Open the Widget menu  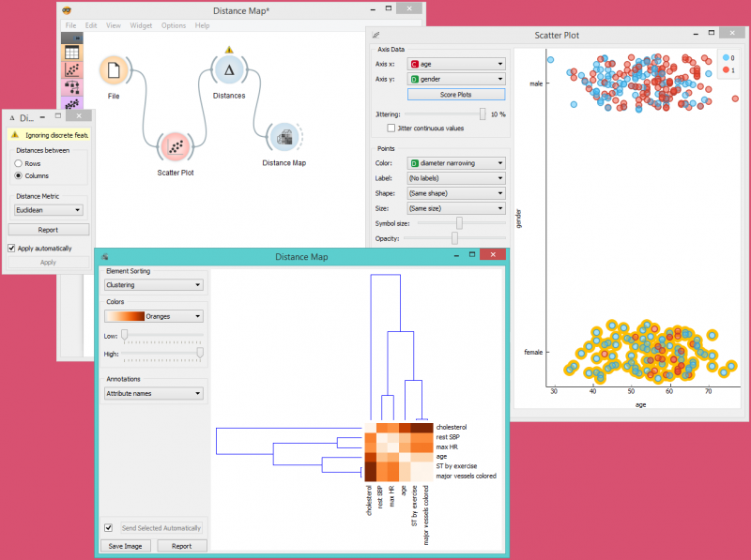pos(142,25)
